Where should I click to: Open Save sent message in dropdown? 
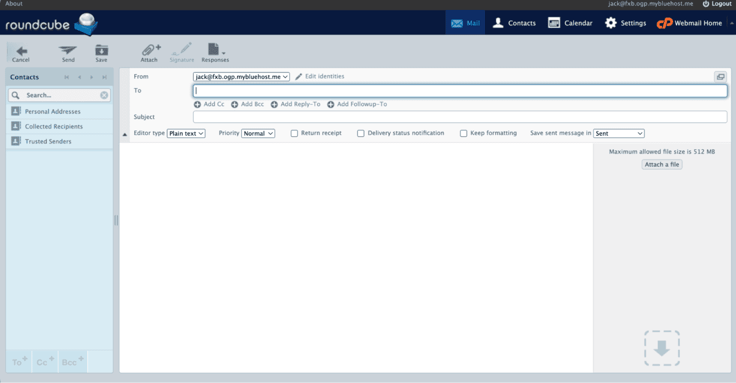[619, 133]
